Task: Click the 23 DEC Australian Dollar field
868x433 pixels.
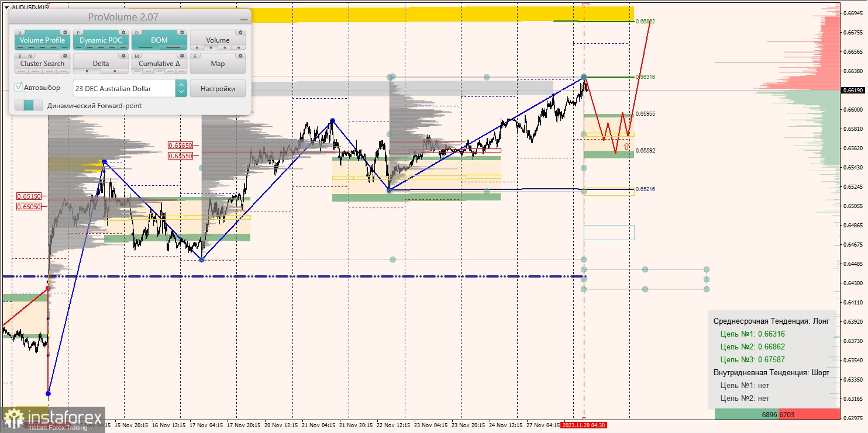Action: pos(124,88)
